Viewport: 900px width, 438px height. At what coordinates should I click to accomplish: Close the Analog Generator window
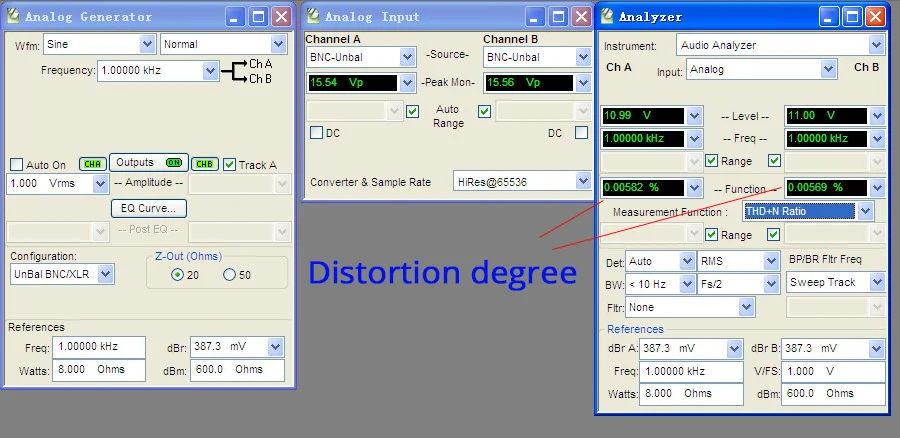pos(281,17)
